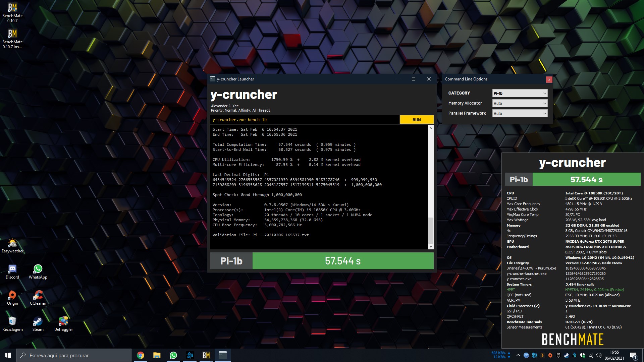Open the Origin tray icon
Viewport: 644px width, 362px height.
click(550, 355)
